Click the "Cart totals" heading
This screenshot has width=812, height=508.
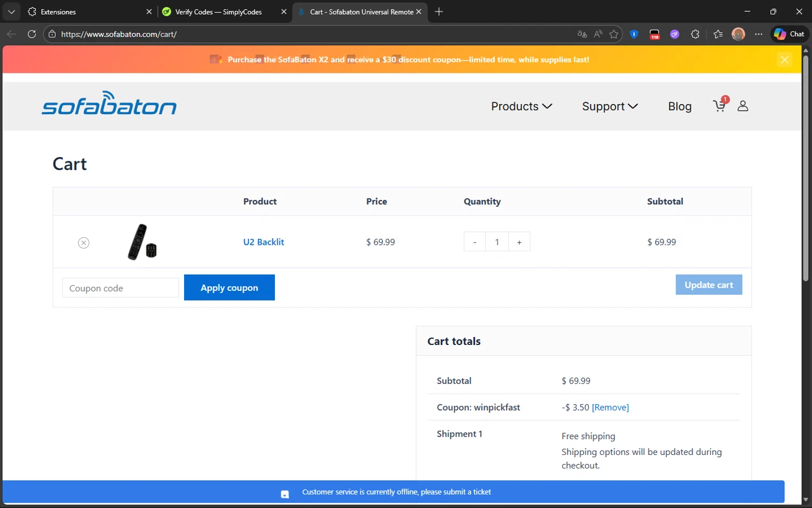[x=454, y=341]
